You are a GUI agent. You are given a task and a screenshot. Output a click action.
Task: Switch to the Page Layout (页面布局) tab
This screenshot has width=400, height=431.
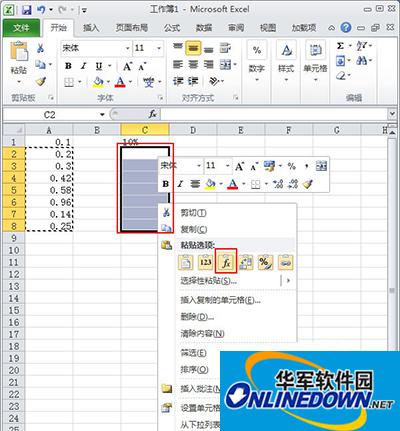(132, 28)
